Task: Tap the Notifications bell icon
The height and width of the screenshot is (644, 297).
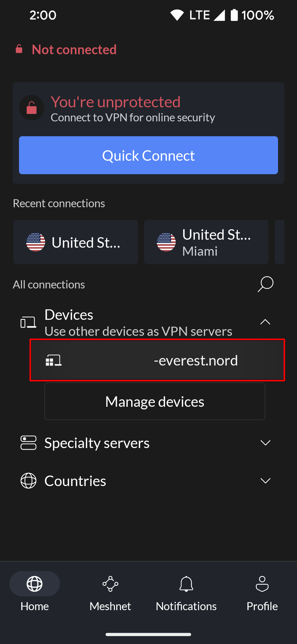Action: 186,583
